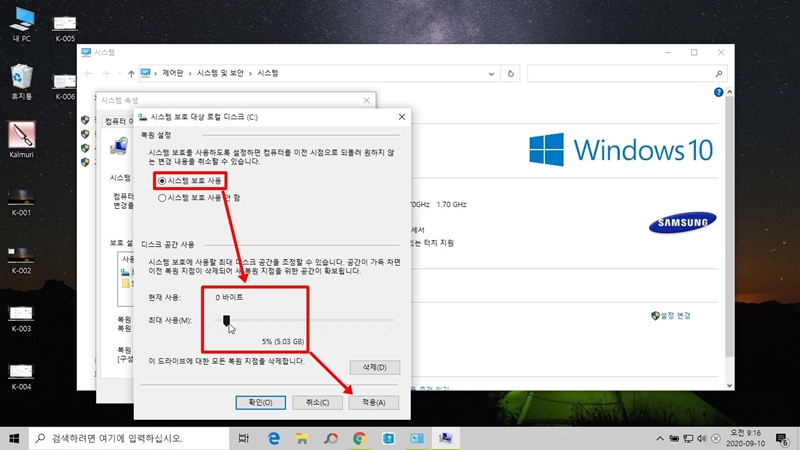Select the K-002 desktop image
The image size is (800, 450).
21,260
